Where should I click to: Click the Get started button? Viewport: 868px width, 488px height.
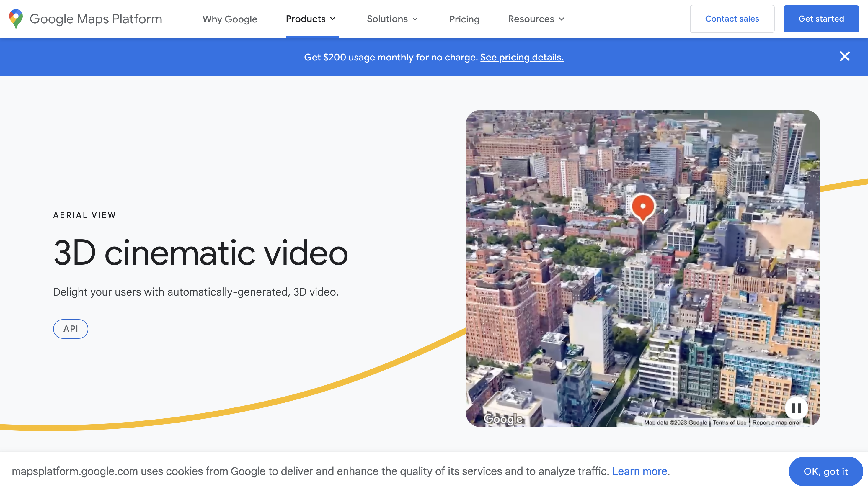point(821,19)
